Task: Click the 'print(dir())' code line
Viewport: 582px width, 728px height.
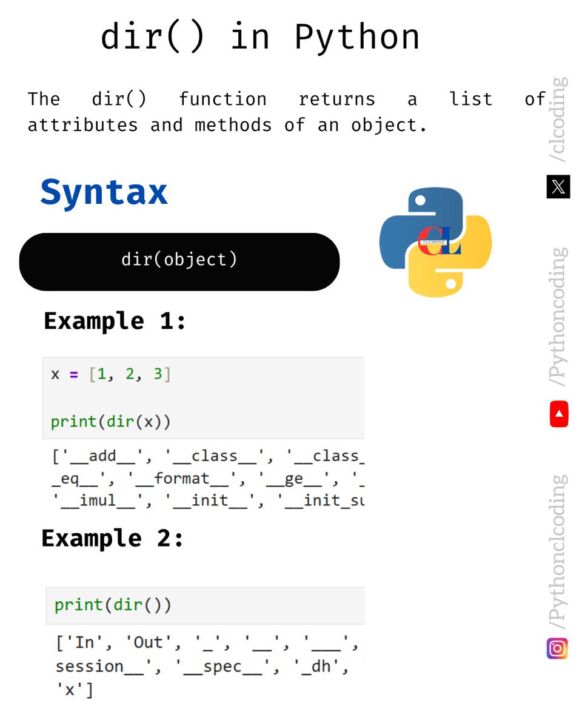Action: 113,605
